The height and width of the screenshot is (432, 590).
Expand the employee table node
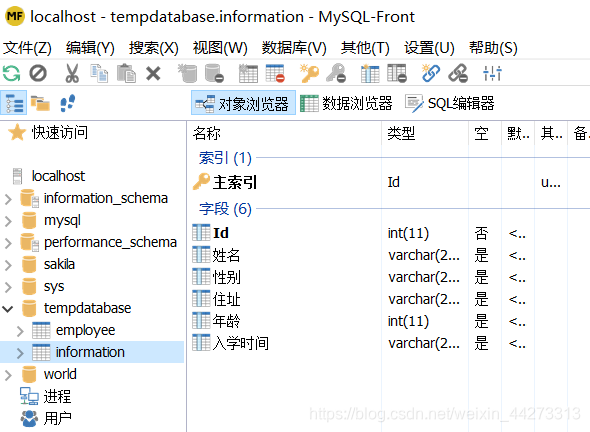coord(20,331)
